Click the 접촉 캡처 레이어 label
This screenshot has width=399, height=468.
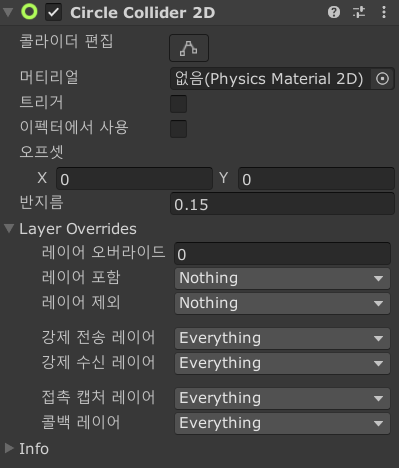click(x=99, y=397)
